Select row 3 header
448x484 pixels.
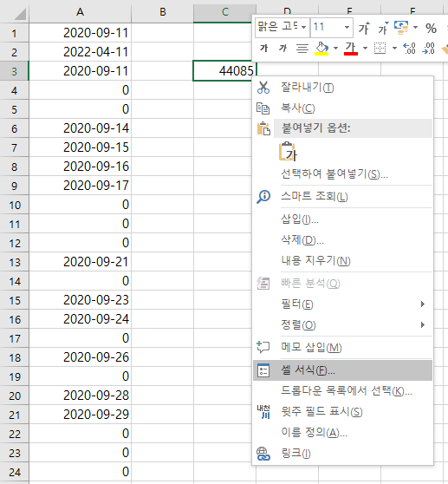14,71
